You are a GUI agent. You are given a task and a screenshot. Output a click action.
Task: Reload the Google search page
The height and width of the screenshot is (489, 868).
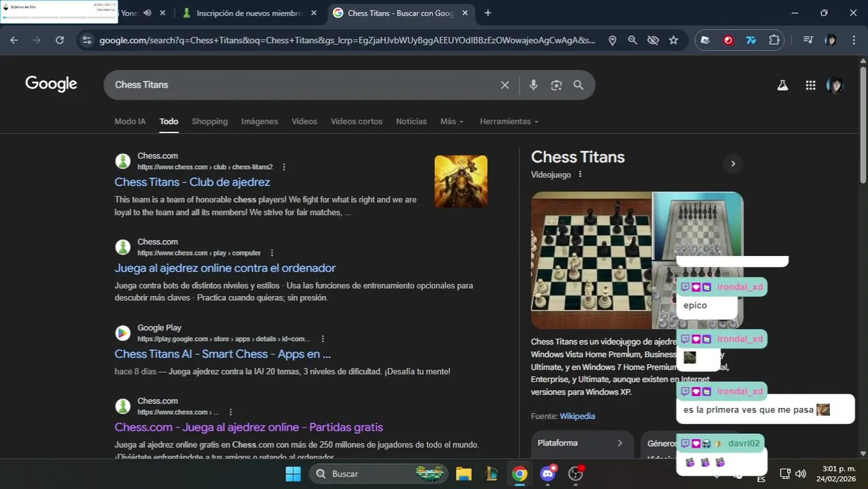(x=60, y=40)
